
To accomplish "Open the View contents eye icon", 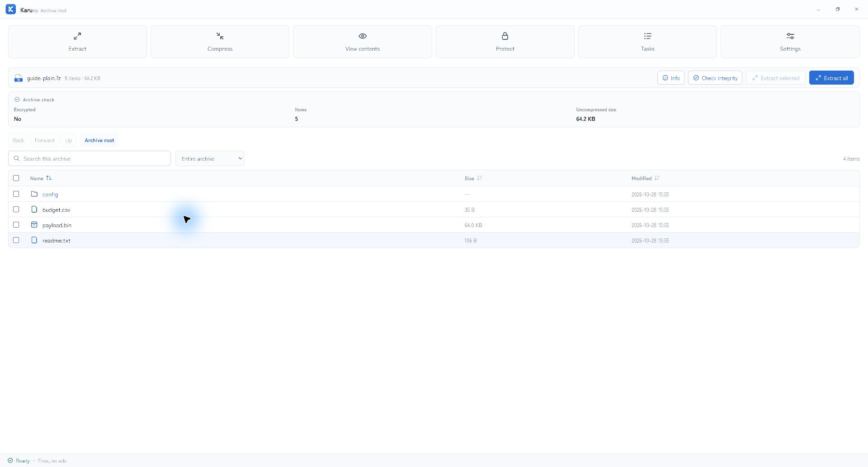I will 363,36.
